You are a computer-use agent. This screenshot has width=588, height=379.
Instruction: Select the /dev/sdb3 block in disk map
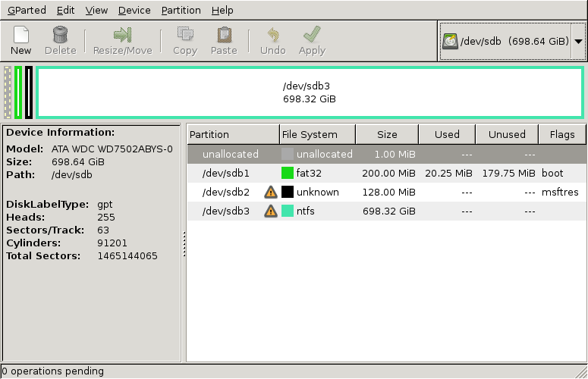[x=310, y=92]
